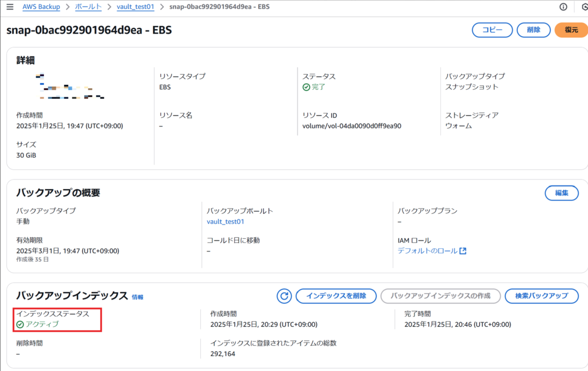Click the 検索バックアップ button

tap(541, 296)
